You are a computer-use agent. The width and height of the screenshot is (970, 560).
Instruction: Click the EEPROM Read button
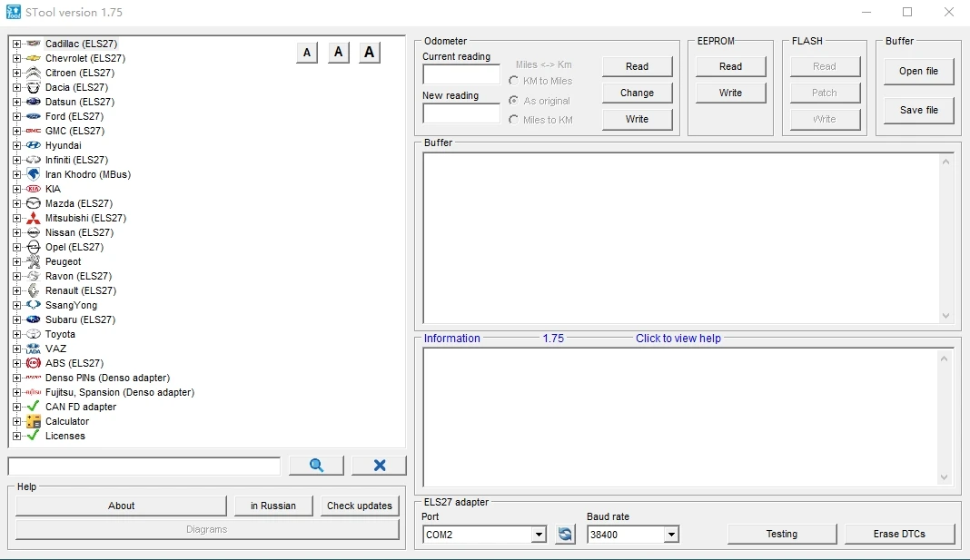pos(730,66)
